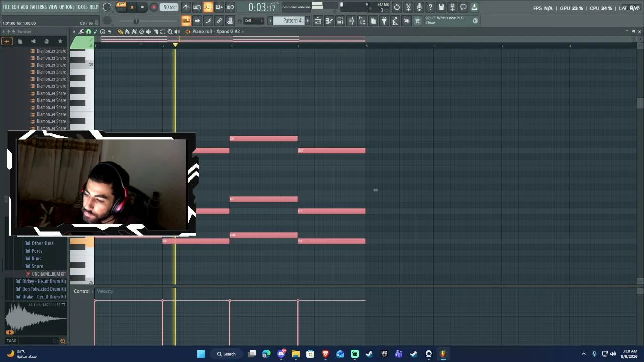Open the shopping cart content library

pyautogui.click(x=417, y=21)
